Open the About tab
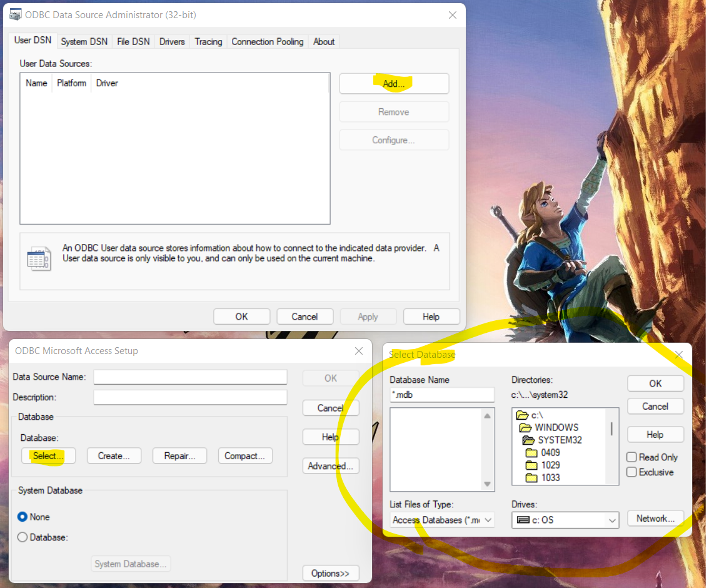 click(324, 41)
